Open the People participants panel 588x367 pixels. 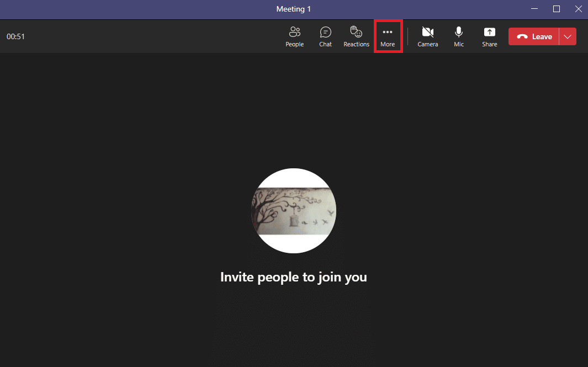coord(294,36)
